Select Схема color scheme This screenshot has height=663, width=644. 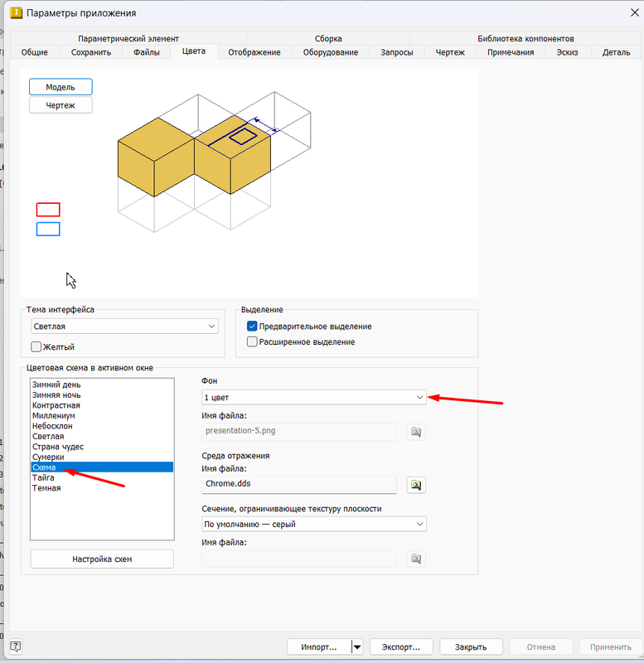[102, 467]
